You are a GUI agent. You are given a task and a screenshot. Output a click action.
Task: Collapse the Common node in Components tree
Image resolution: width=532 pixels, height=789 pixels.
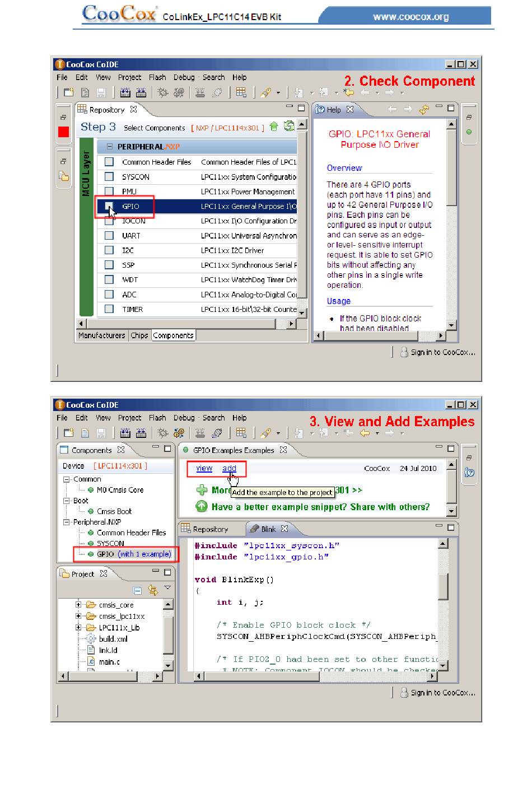67,479
